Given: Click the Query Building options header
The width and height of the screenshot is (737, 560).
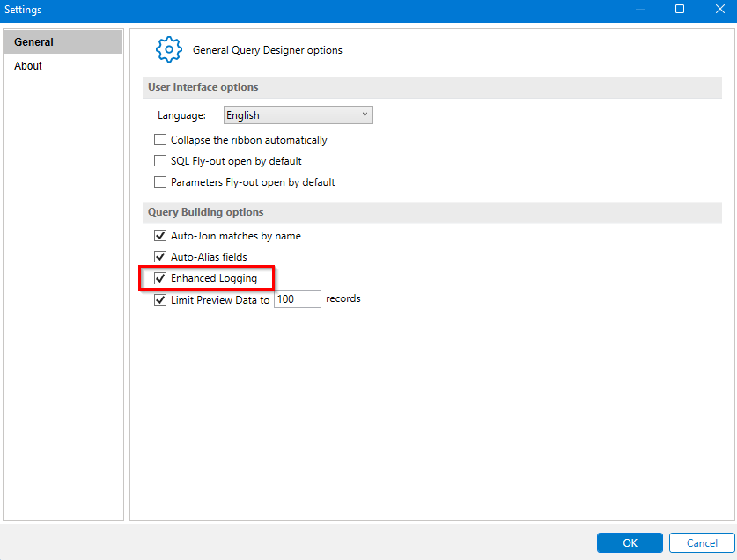Looking at the screenshot, I should click(432, 212).
